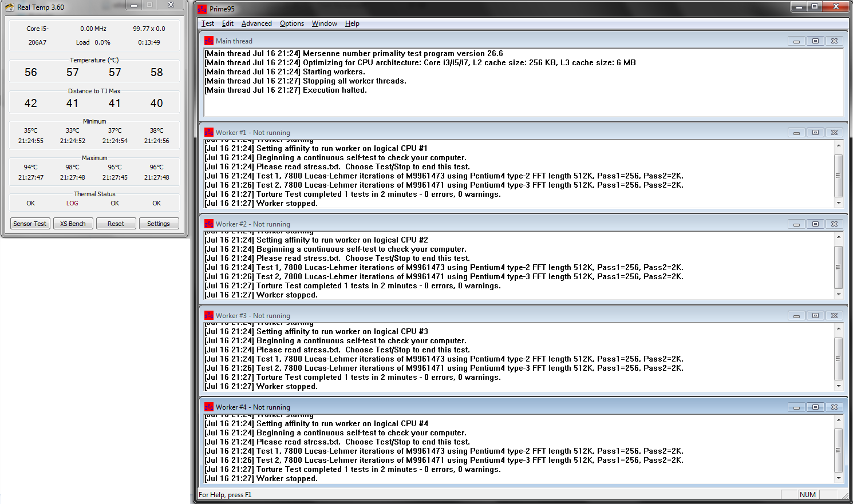Maximize the Prime95 main window
The height and width of the screenshot is (504, 853).
(815, 6)
